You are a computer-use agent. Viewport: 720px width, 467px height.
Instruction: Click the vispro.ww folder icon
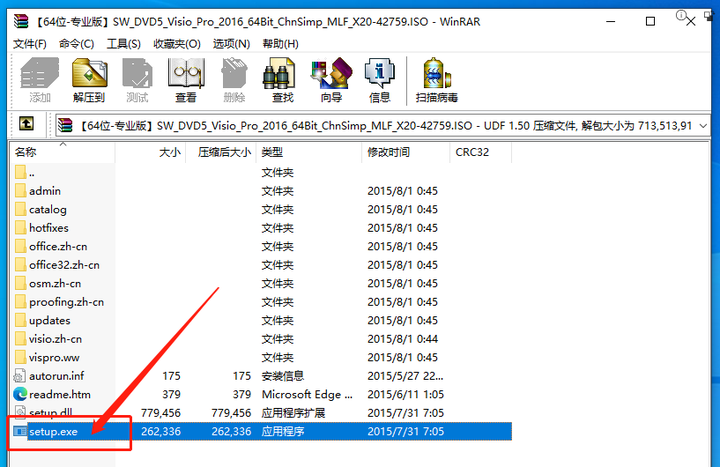click(x=20, y=357)
